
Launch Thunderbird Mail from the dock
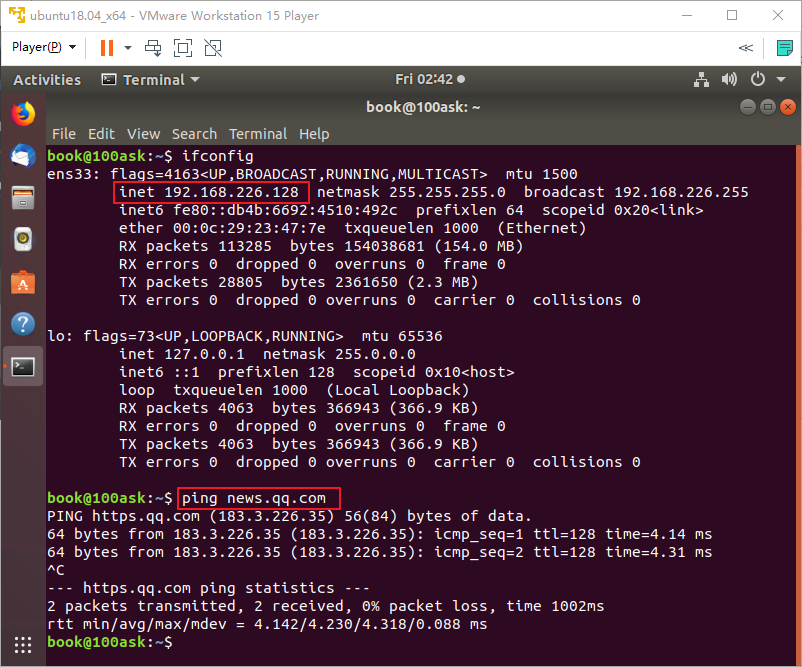point(23,155)
